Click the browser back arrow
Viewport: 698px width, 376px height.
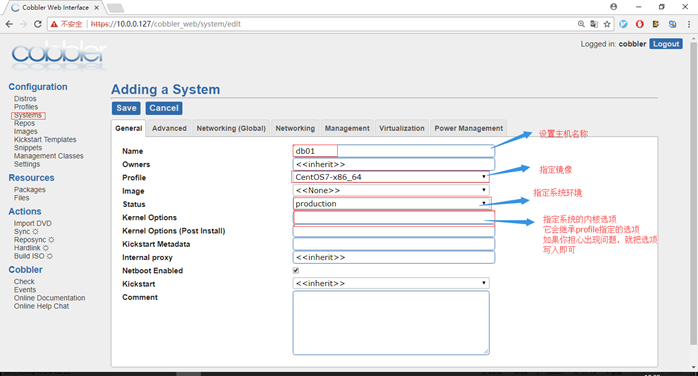(x=9, y=24)
